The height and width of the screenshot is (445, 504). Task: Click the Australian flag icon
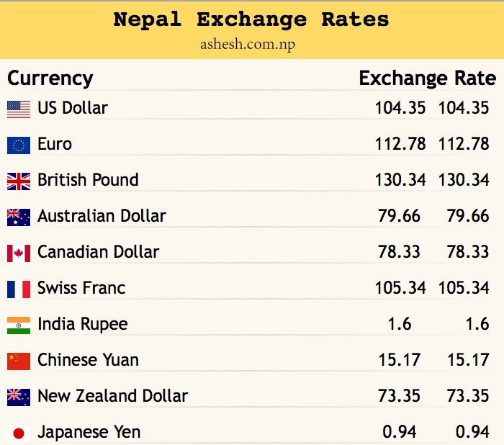19,217
